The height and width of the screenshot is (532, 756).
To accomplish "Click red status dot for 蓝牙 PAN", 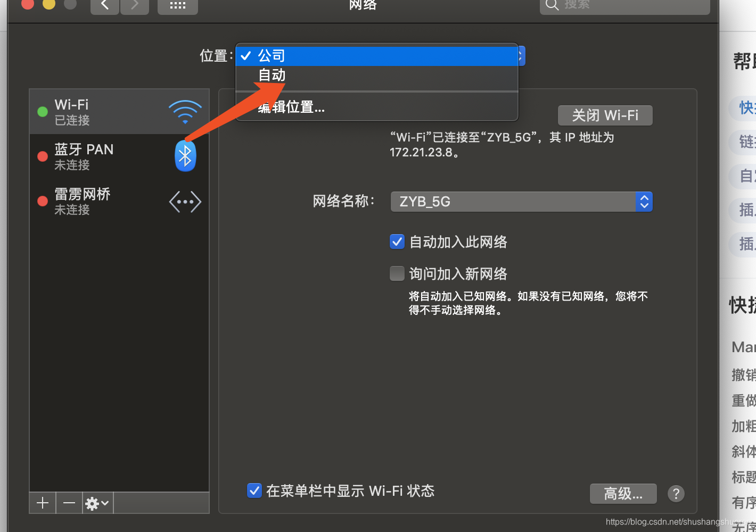I will [x=43, y=156].
